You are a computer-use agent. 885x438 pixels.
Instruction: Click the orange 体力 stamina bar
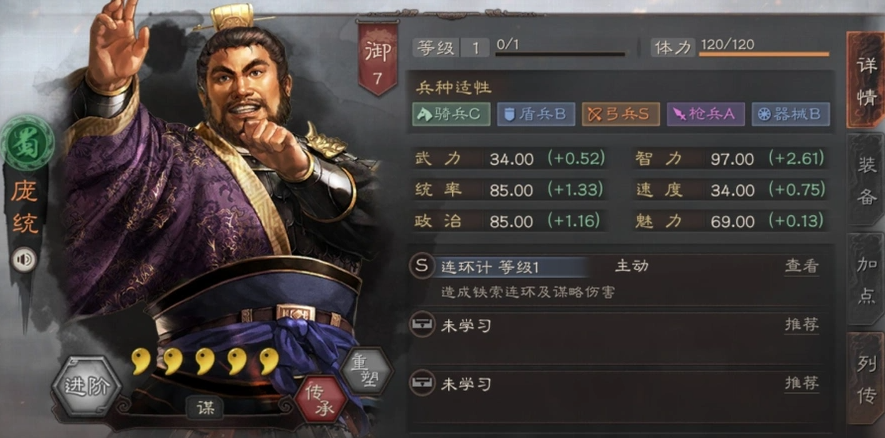point(764,54)
